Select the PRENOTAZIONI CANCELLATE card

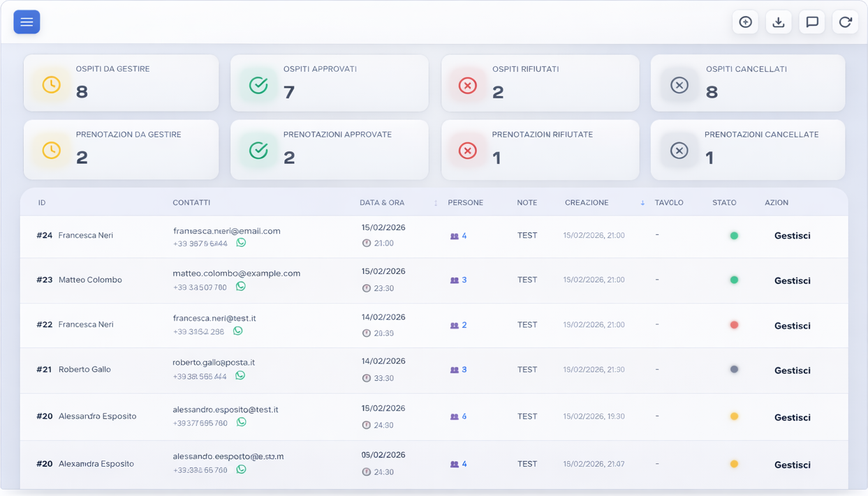click(747, 149)
